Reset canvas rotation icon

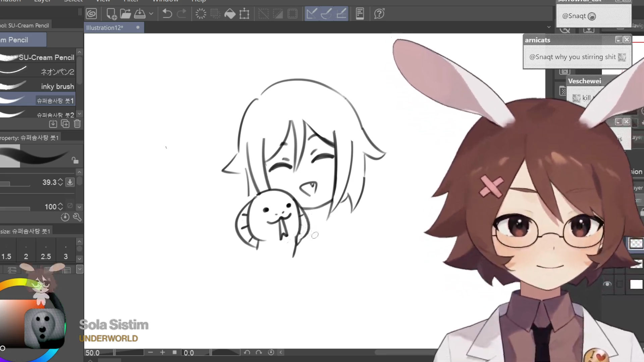271,352
